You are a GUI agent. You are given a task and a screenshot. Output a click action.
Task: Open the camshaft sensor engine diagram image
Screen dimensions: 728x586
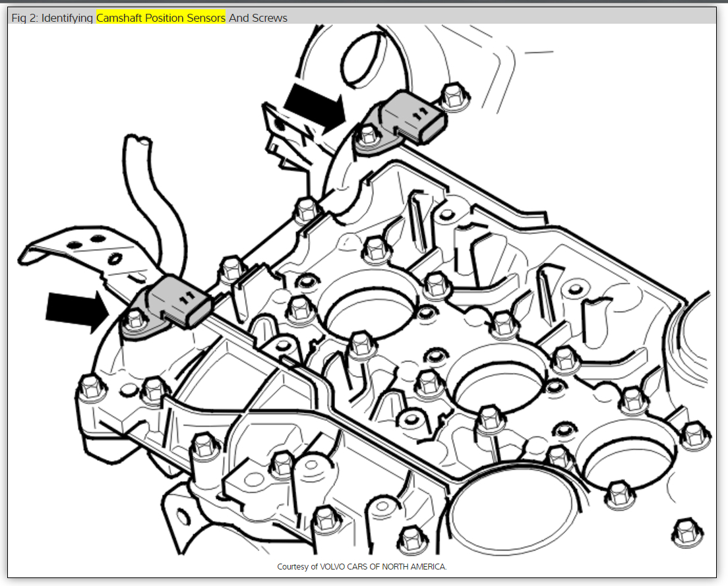pos(362,290)
